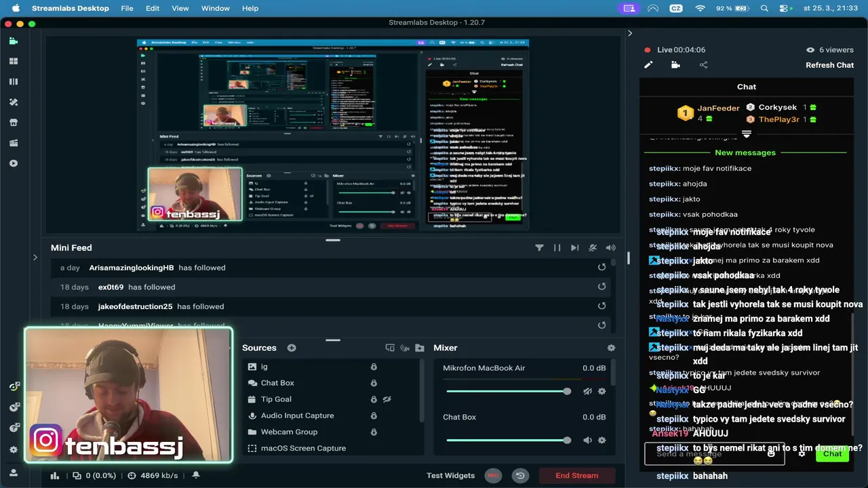Replay the ArisamazinglookingHB follow alert
The image size is (868, 488).
[601, 267]
